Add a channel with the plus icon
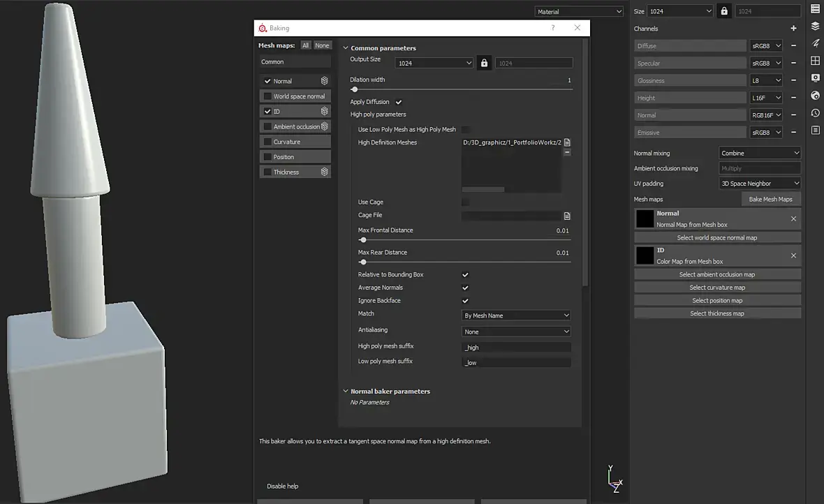Viewport: 824px width, 504px height. pyautogui.click(x=793, y=29)
